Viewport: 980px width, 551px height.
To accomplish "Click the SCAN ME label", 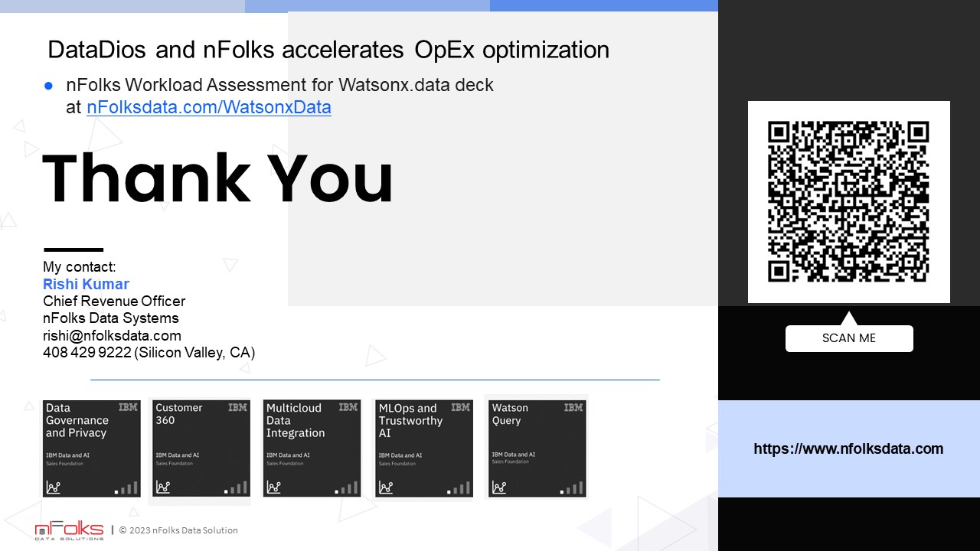I will [x=849, y=338].
